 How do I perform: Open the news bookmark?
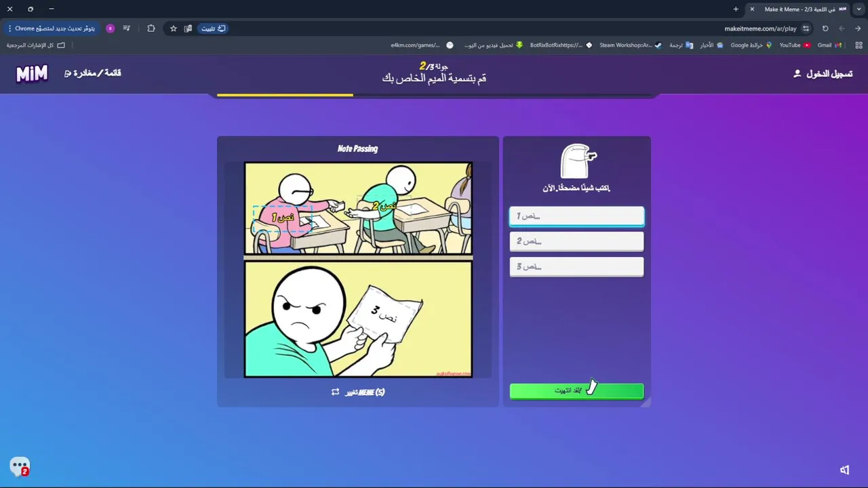point(712,45)
